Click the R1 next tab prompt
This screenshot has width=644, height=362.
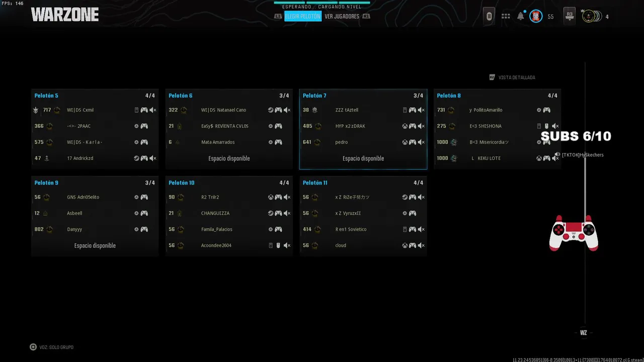click(366, 17)
